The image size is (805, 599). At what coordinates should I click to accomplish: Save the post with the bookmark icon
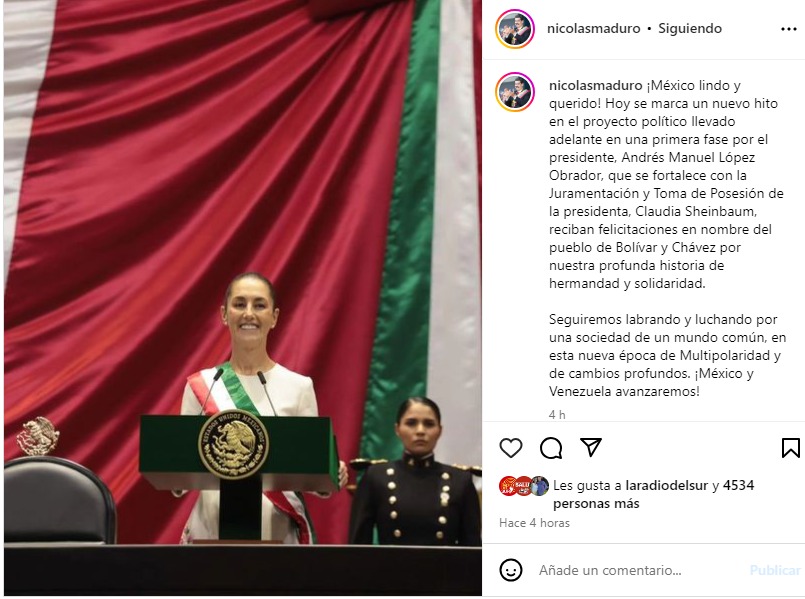[x=791, y=448]
